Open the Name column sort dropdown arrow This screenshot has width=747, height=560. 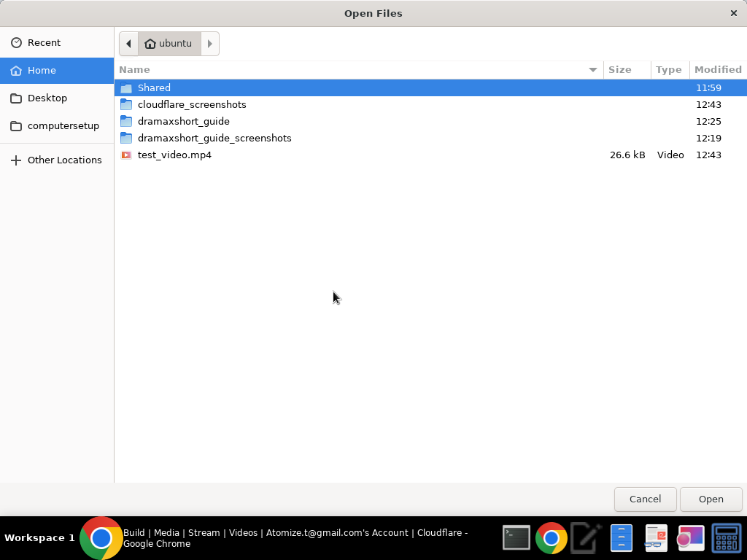click(x=592, y=69)
